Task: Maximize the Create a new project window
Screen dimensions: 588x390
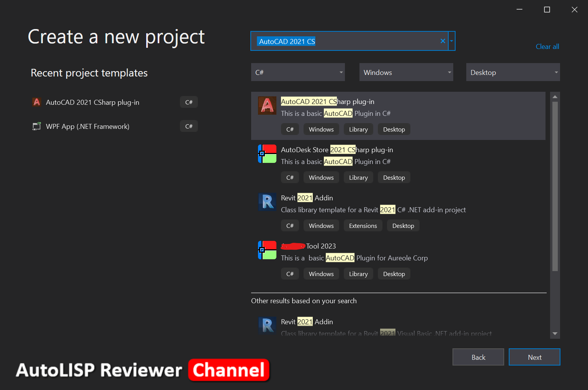Action: click(x=547, y=10)
